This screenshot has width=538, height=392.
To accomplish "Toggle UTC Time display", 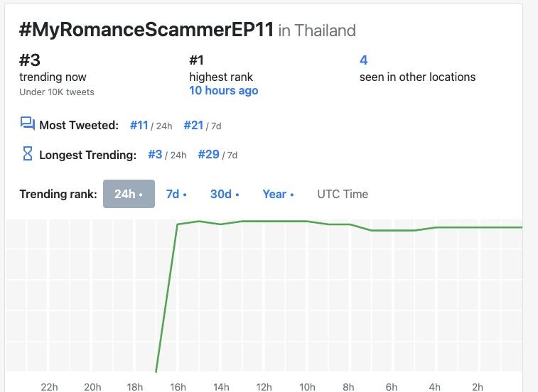I will pyautogui.click(x=343, y=194).
